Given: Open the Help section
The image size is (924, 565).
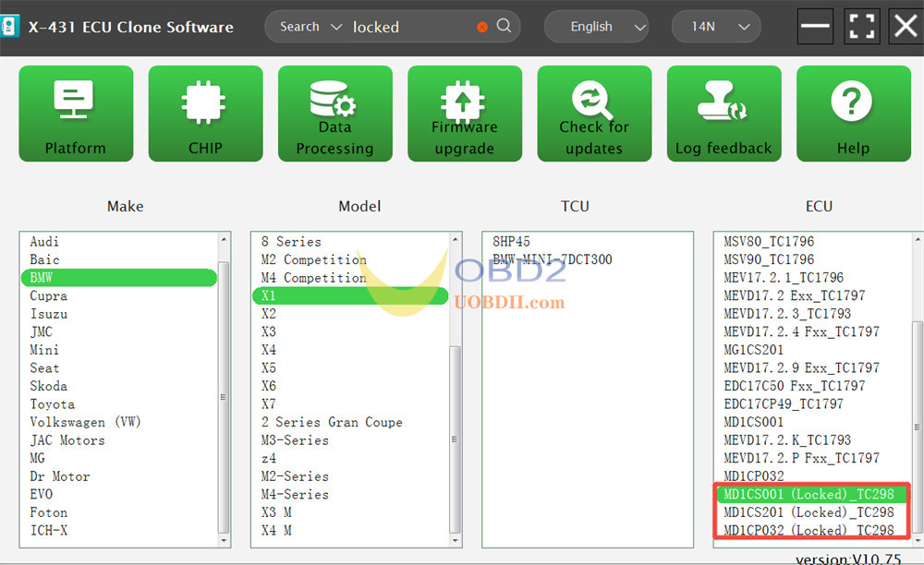Looking at the screenshot, I should click(x=854, y=113).
